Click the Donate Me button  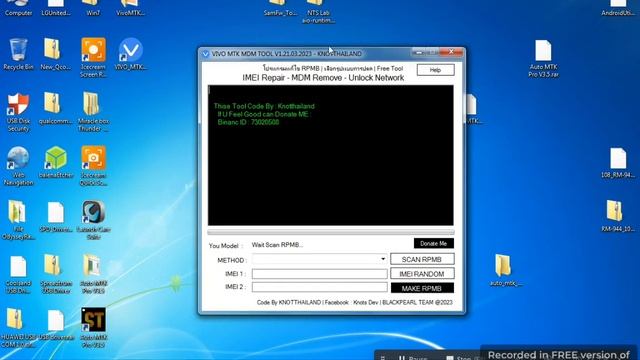[x=433, y=243]
